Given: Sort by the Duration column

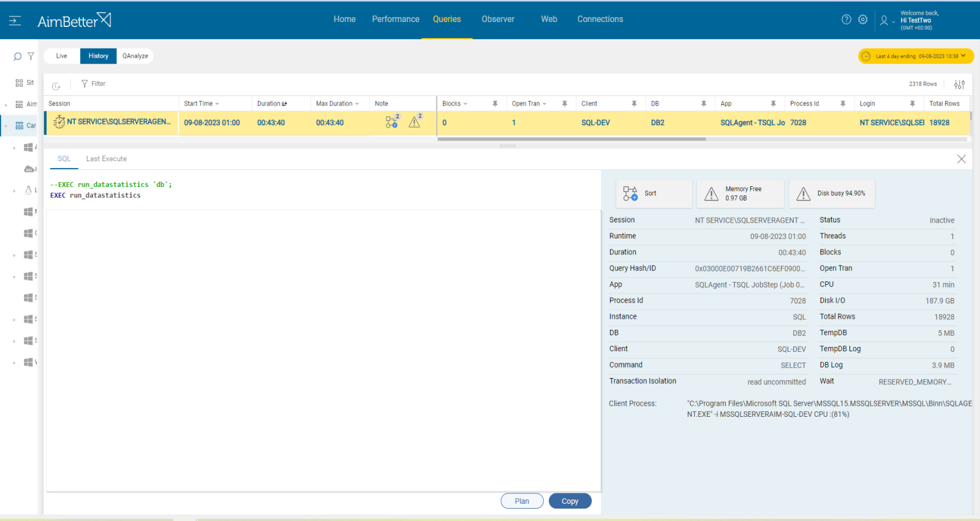Looking at the screenshot, I should (272, 104).
